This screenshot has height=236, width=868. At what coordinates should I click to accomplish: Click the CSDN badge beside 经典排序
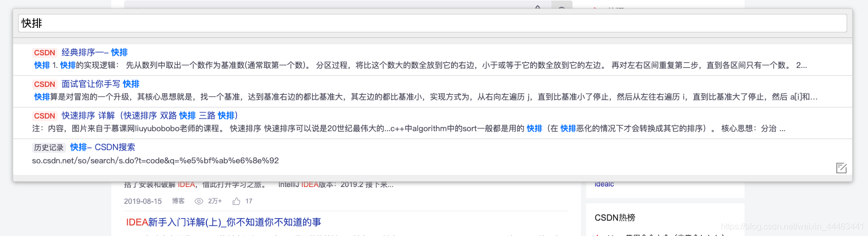pyautogui.click(x=44, y=53)
